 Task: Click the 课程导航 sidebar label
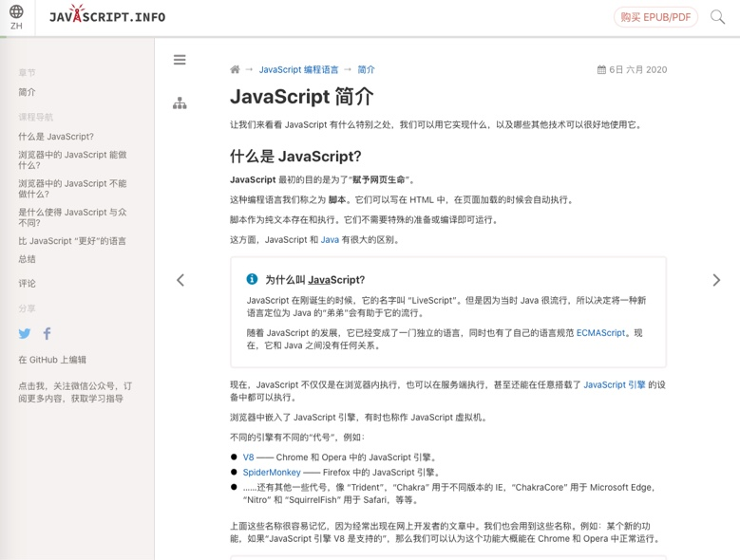click(x=35, y=117)
